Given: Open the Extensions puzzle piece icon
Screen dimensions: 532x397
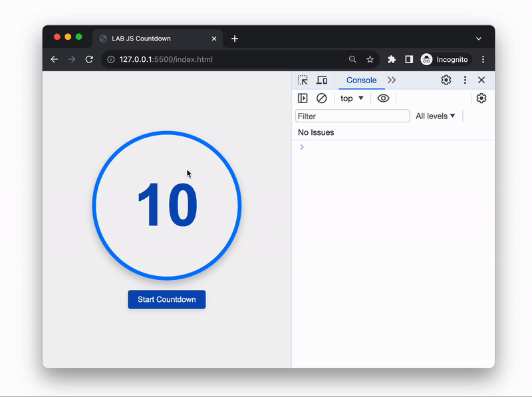Looking at the screenshot, I should tap(392, 59).
